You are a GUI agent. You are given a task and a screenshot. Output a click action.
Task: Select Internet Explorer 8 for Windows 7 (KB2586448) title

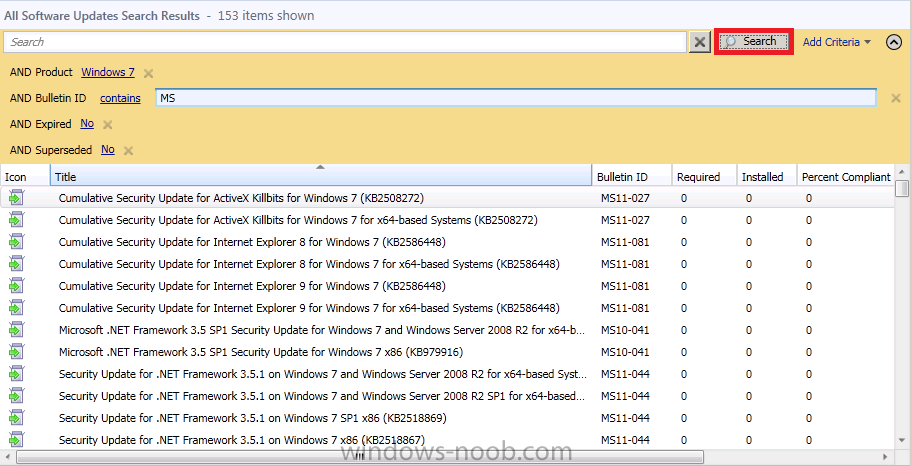click(252, 242)
